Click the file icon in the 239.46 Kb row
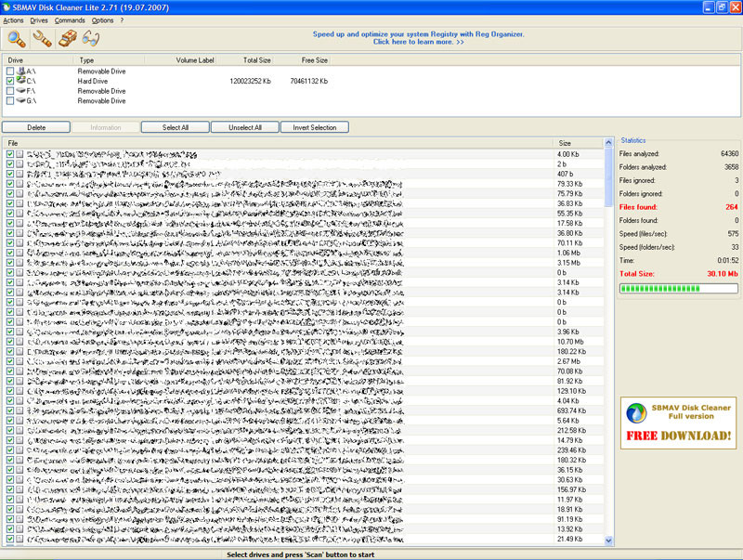Screen dimensions: 743x560 point(20,450)
